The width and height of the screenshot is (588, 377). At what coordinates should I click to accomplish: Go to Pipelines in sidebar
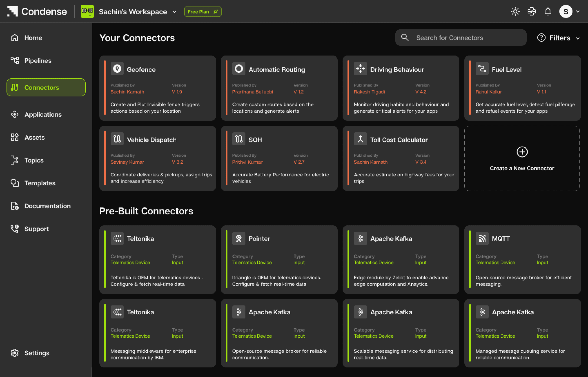37,60
